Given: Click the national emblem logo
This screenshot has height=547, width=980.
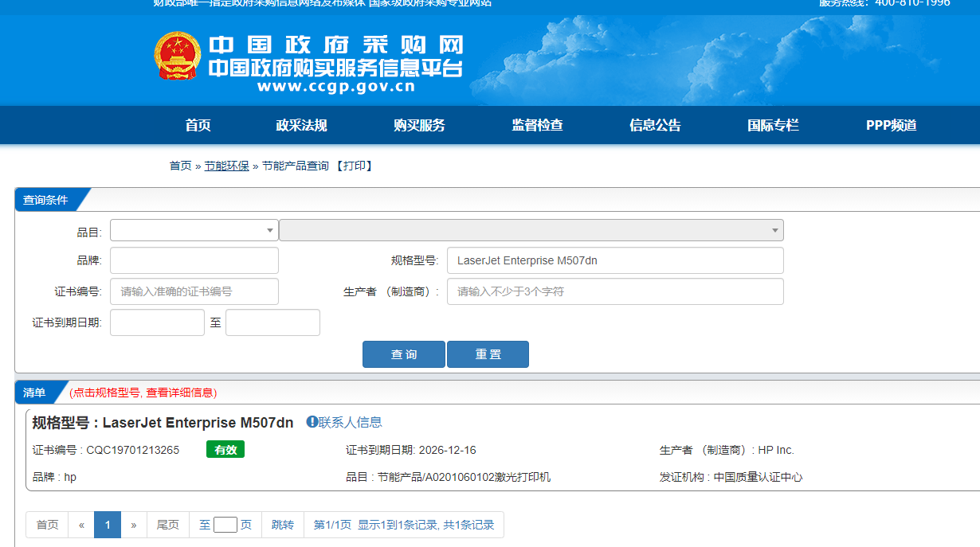Looking at the screenshot, I should [x=177, y=55].
